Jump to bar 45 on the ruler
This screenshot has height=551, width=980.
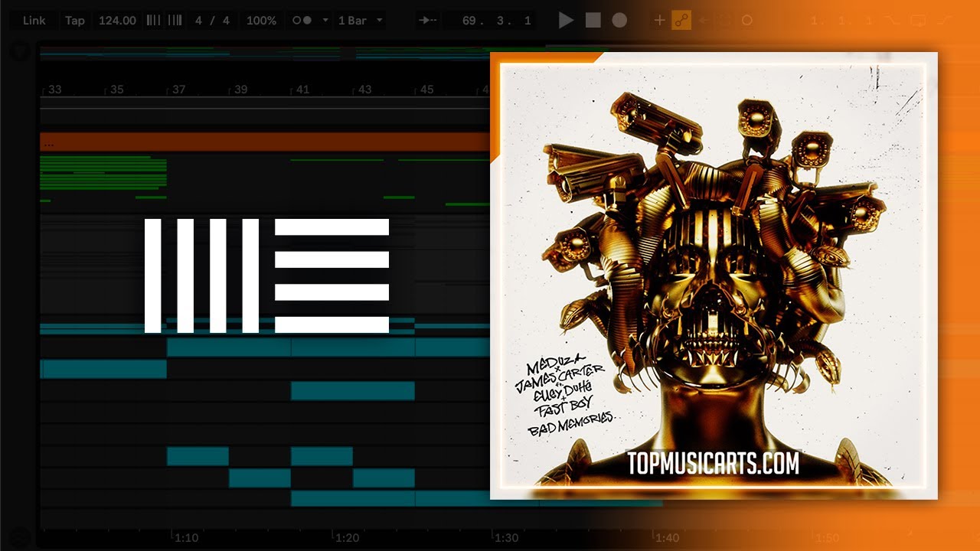[x=426, y=90]
